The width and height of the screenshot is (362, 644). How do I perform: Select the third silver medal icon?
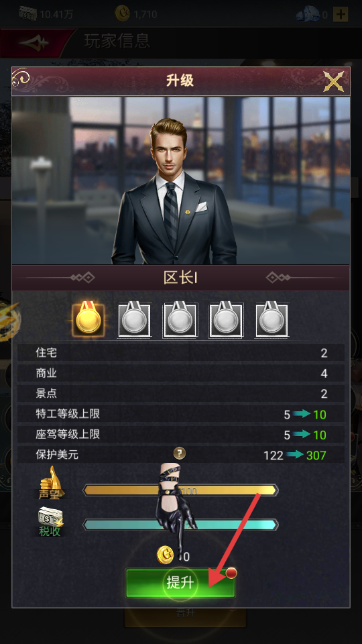(x=180, y=319)
